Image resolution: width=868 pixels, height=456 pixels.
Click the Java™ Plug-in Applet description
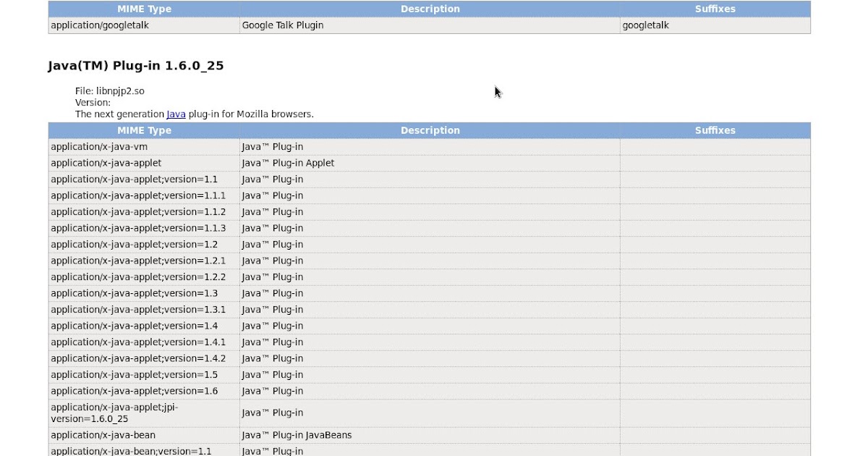430,164
